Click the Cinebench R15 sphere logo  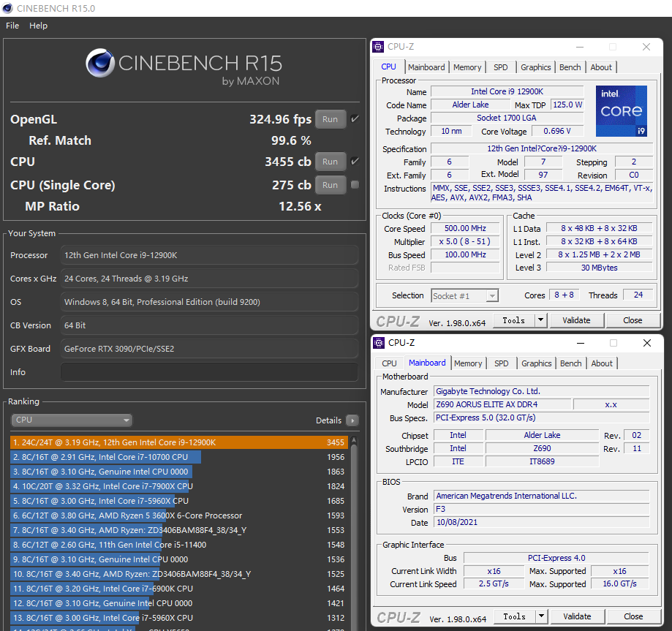[100, 63]
